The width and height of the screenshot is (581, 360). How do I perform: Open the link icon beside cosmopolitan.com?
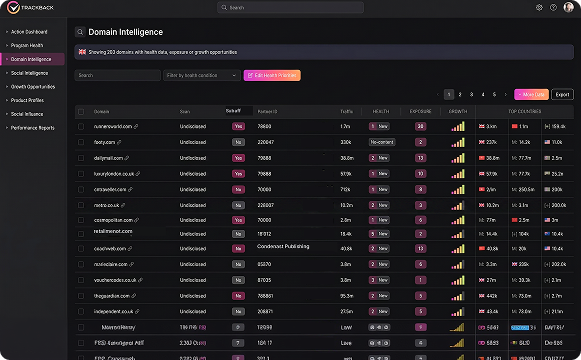coord(136,220)
